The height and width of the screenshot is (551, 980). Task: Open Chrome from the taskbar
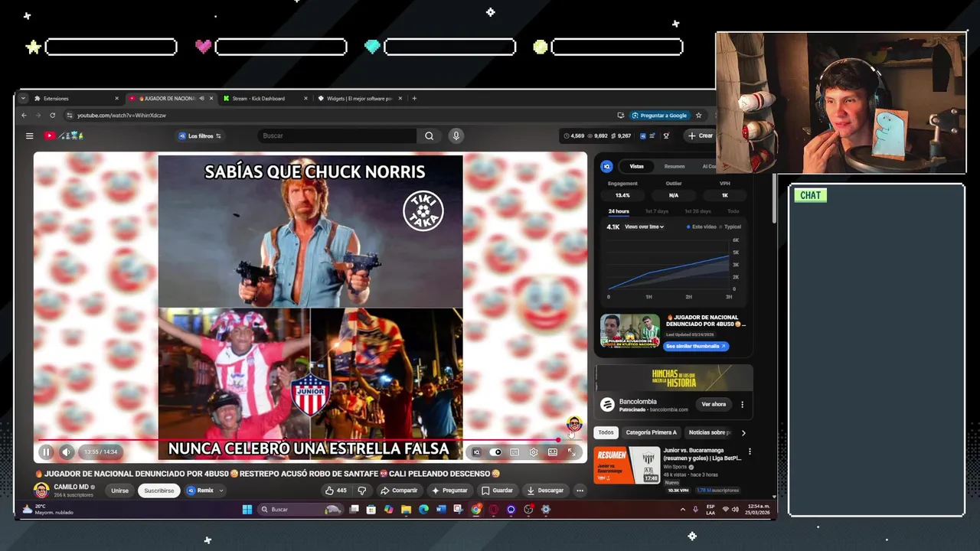(476, 510)
